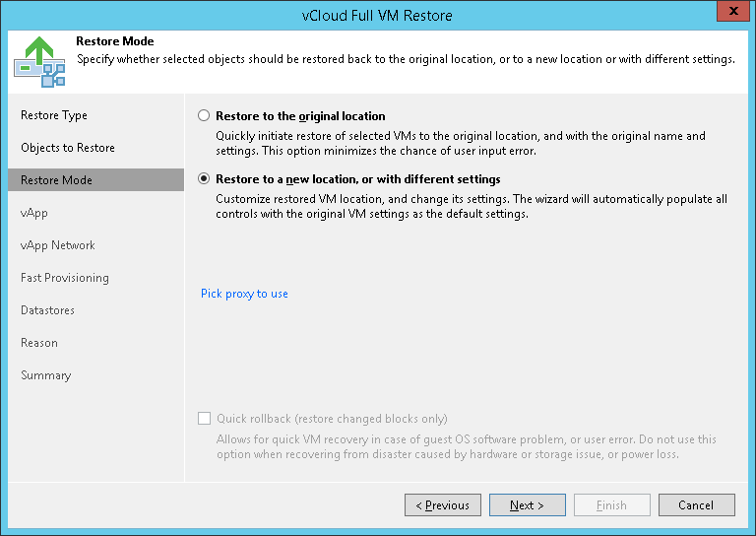
Task: Open the Fast Provisioning step
Action: pos(65,278)
